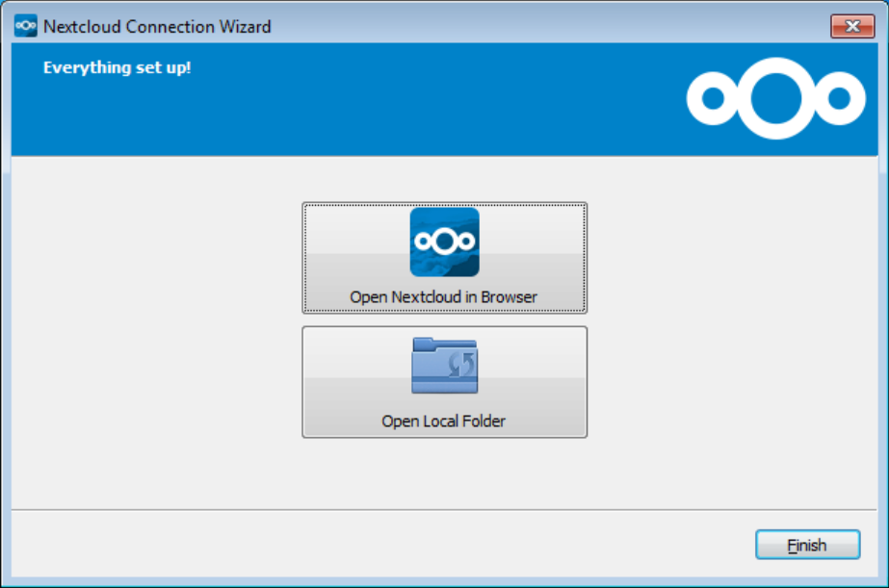Click empty footer area left of Finish

click(385, 546)
